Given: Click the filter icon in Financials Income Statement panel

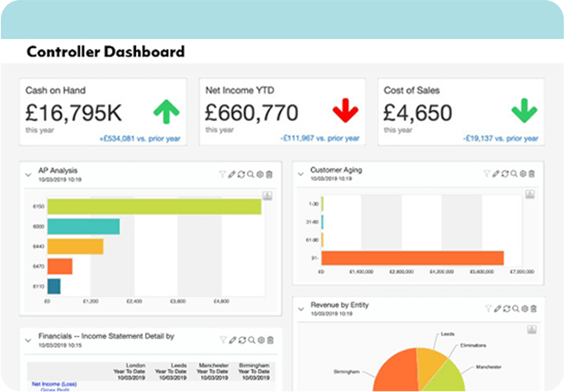Looking at the screenshot, I should pyautogui.click(x=223, y=340).
